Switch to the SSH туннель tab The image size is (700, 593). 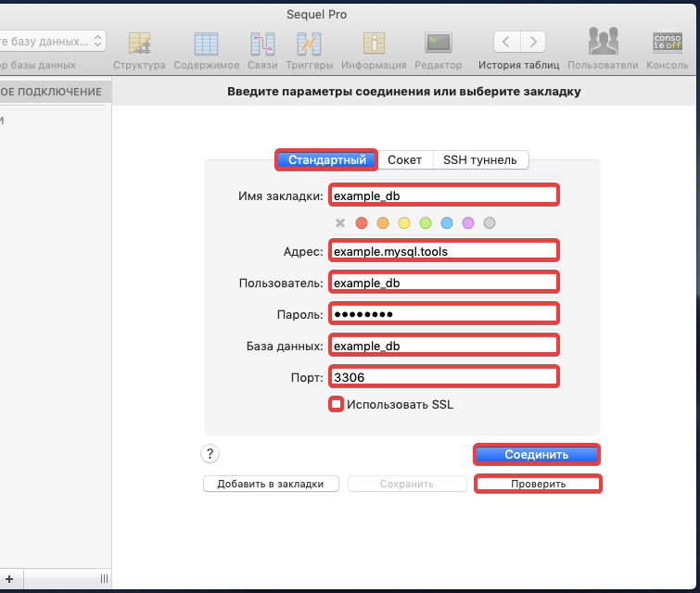(480, 160)
